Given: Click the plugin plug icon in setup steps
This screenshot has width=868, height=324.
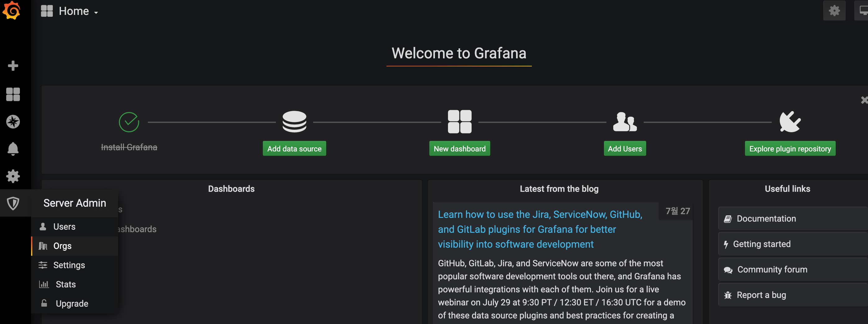Looking at the screenshot, I should pos(790,122).
